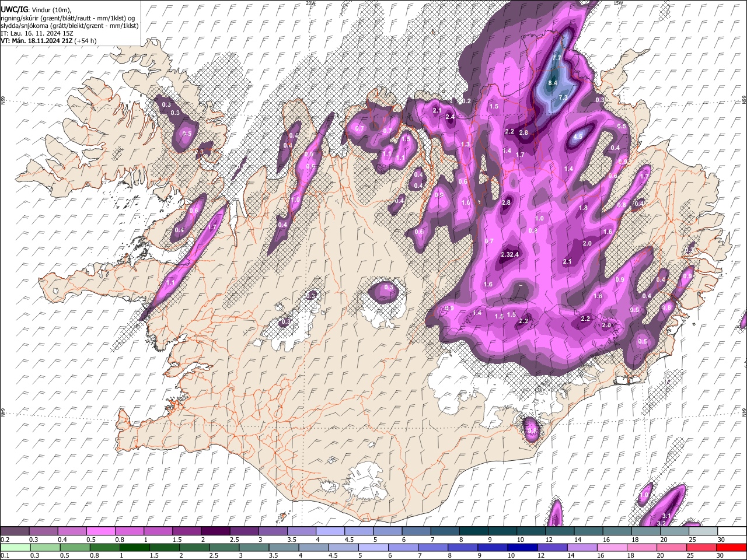Click lower legend swatch between 2.5 and 3
747x560 pixels.
tap(224, 547)
